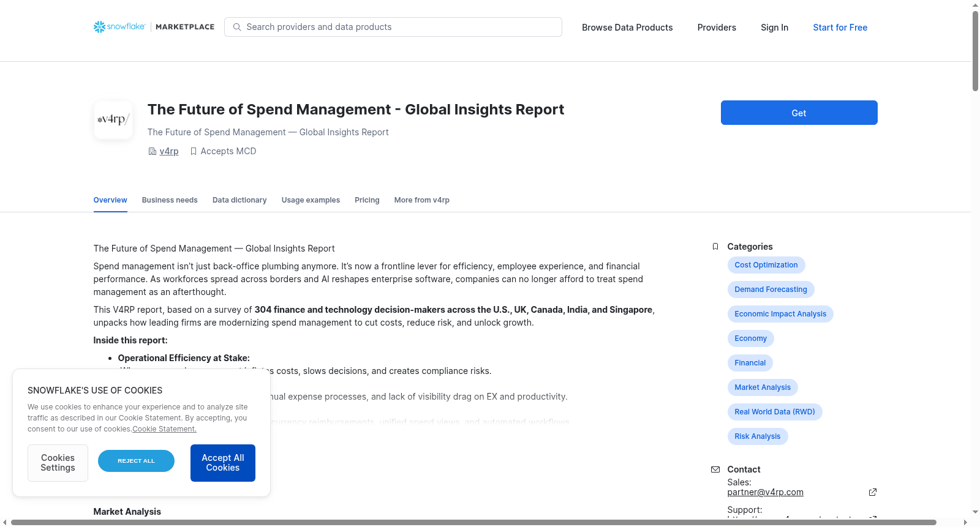Click the 'Market Analysis' heading text
The image size is (980, 527).
click(x=127, y=512)
